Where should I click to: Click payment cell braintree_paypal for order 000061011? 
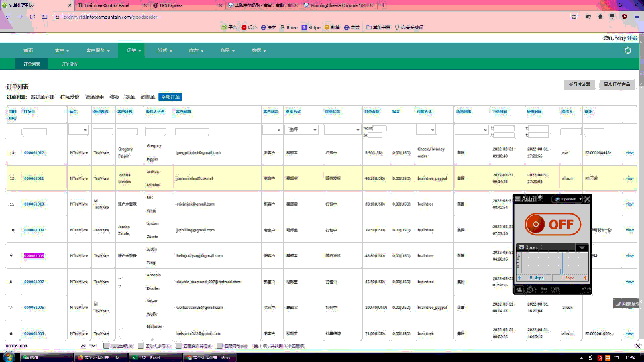[x=432, y=178]
